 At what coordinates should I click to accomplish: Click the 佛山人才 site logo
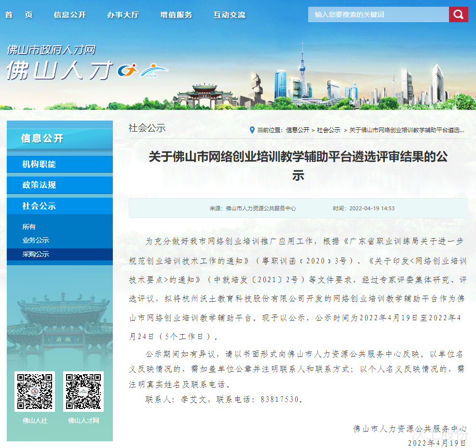point(87,65)
